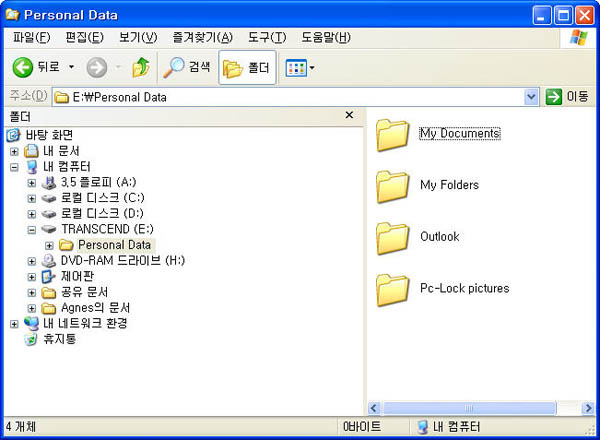Collapse the 내 컴퓨터 tree node

(x=14, y=167)
